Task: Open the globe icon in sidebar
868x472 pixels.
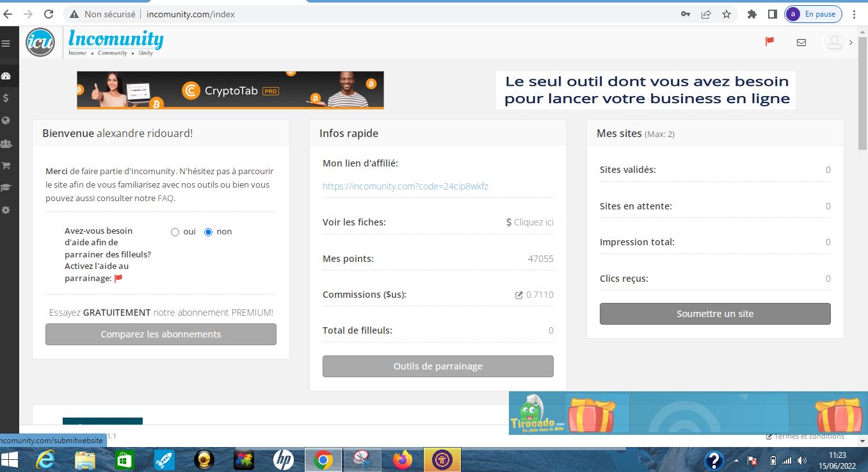Action: (x=6, y=120)
